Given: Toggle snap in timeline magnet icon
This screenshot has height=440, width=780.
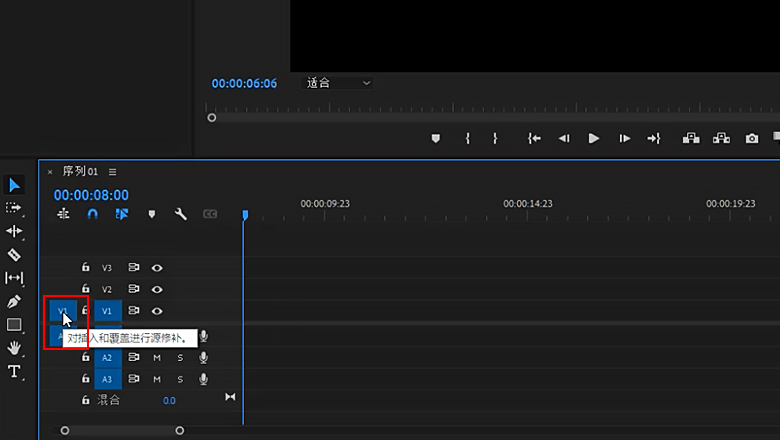Looking at the screenshot, I should point(92,214).
